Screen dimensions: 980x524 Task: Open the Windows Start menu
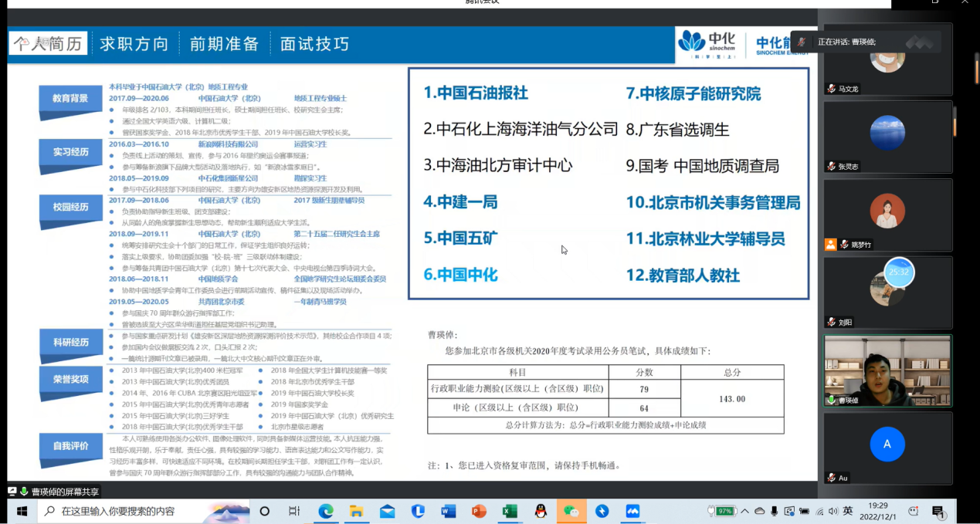pyautogui.click(x=21, y=511)
